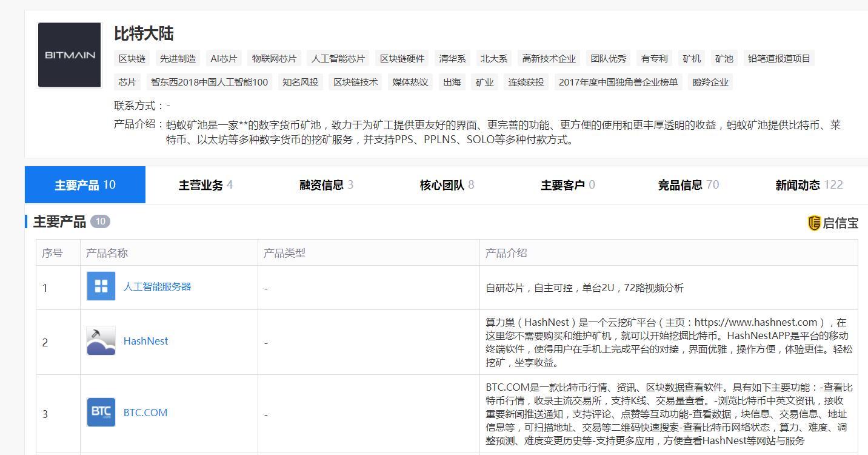Select the 物联网芯片 tag
This screenshot has width=868, height=455.
point(274,58)
